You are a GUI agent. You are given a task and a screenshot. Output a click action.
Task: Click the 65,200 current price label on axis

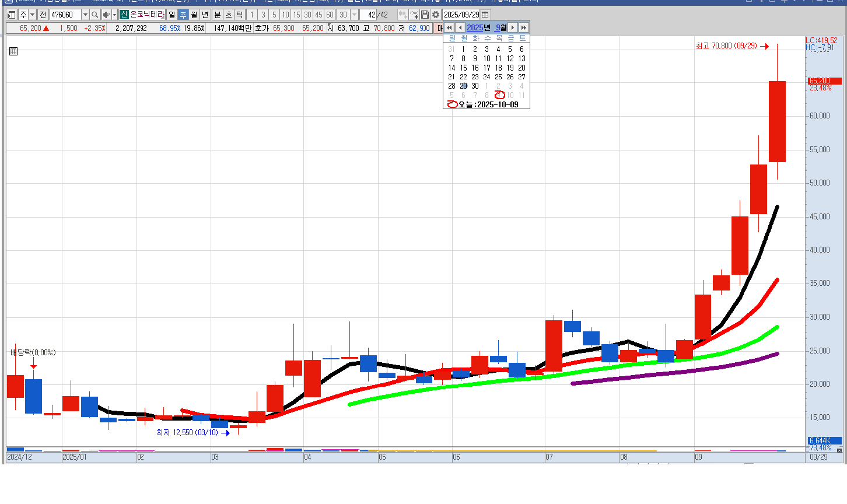[824, 81]
